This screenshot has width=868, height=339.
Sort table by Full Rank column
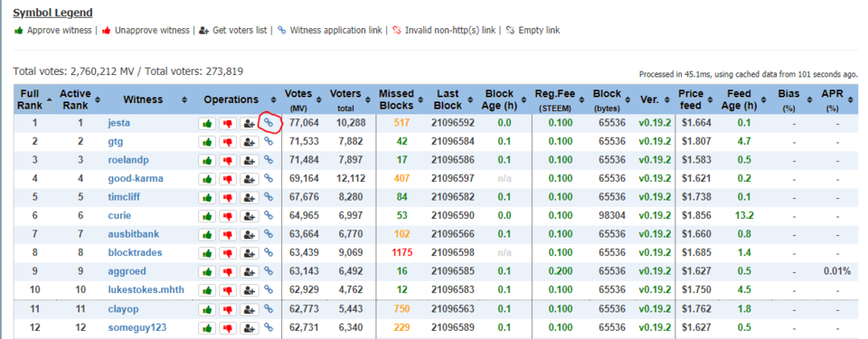pos(34,99)
